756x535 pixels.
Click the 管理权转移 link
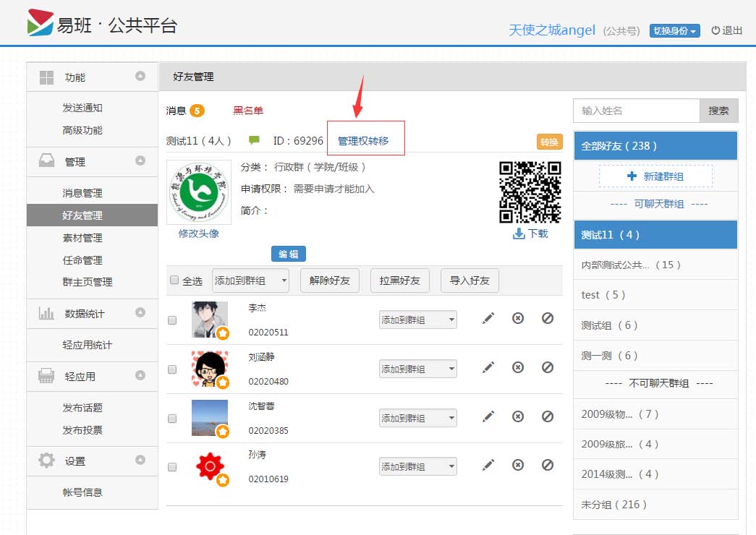[x=363, y=141]
